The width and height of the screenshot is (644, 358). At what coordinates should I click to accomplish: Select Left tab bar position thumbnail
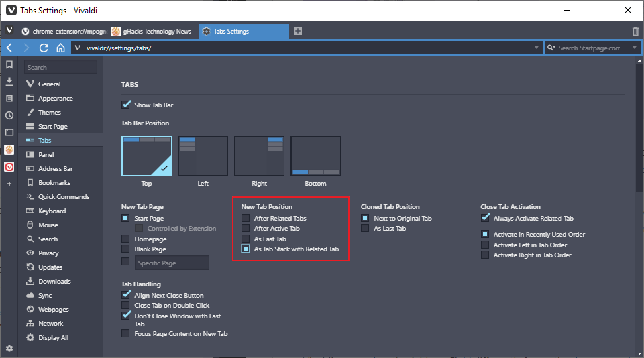(x=203, y=156)
